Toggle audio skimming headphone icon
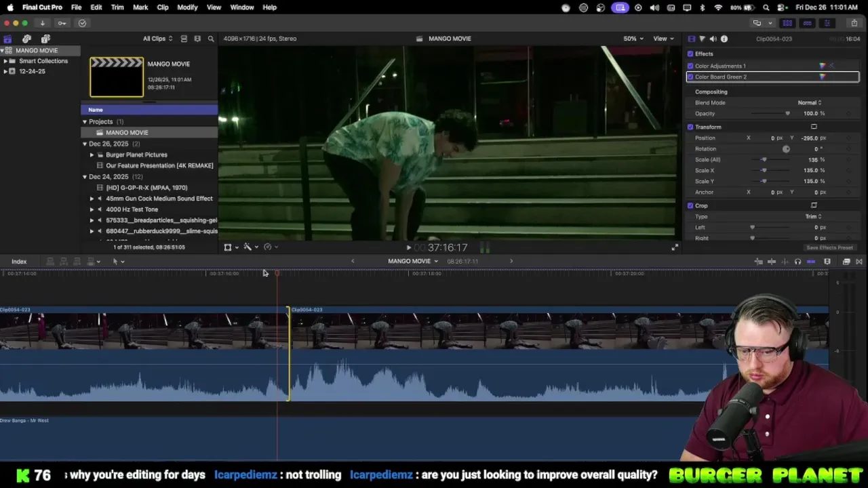Viewport: 868px width, 488px height. pos(797,262)
